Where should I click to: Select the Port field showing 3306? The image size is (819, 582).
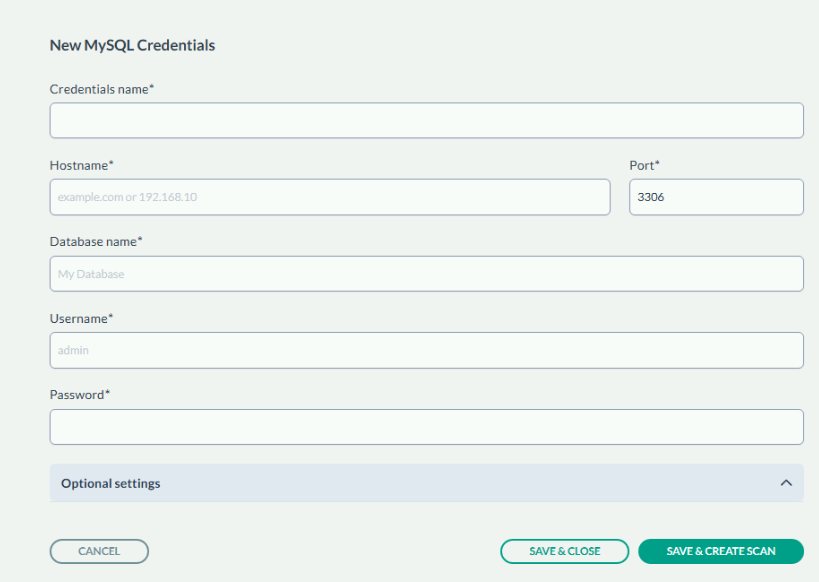[715, 197]
